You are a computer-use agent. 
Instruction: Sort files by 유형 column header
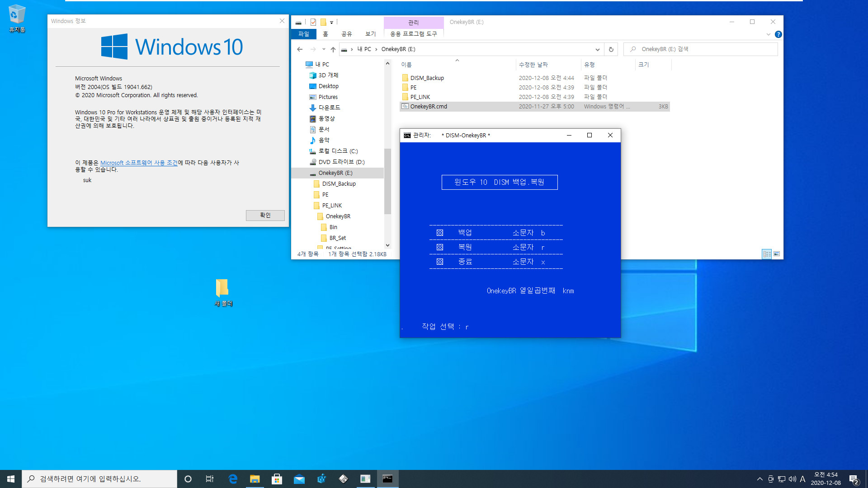[608, 65]
